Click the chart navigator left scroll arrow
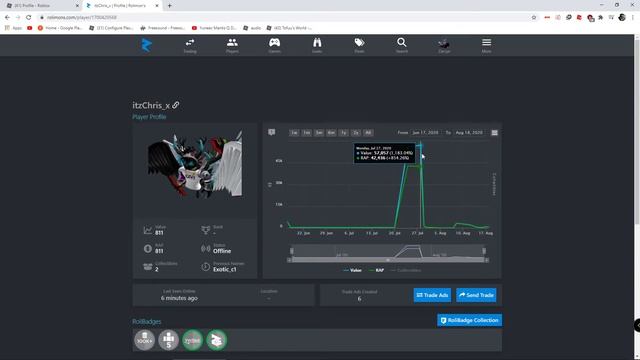This screenshot has height=360, width=640. tap(289, 260)
